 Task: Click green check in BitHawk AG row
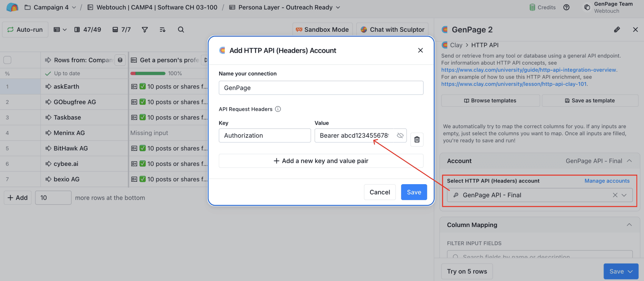[143, 148]
